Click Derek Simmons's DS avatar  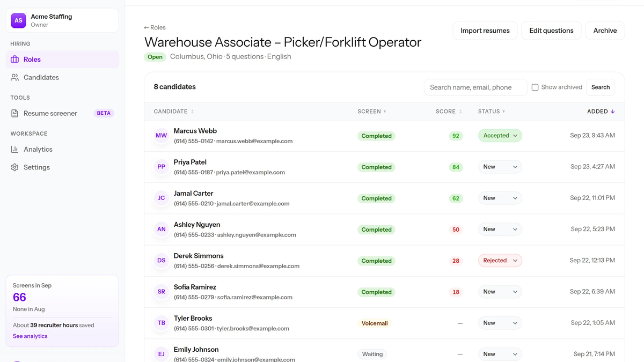point(161,260)
